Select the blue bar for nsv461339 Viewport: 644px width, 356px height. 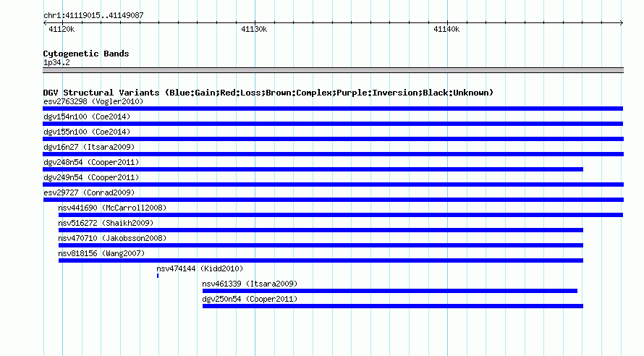point(390,291)
